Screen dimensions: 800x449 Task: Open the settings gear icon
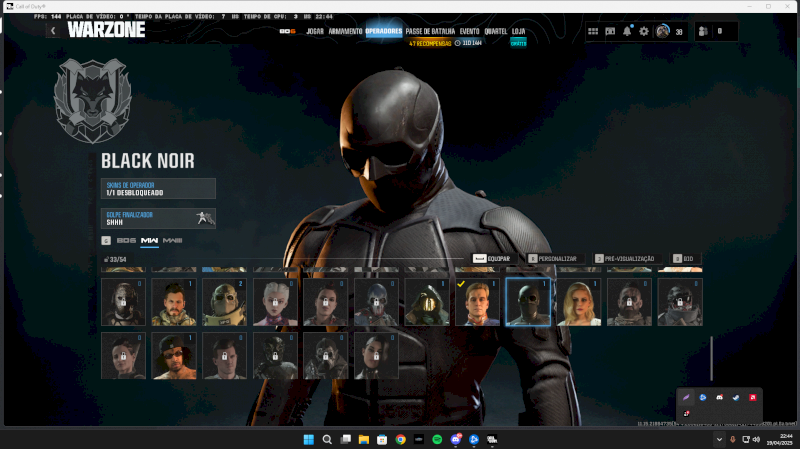[x=644, y=31]
